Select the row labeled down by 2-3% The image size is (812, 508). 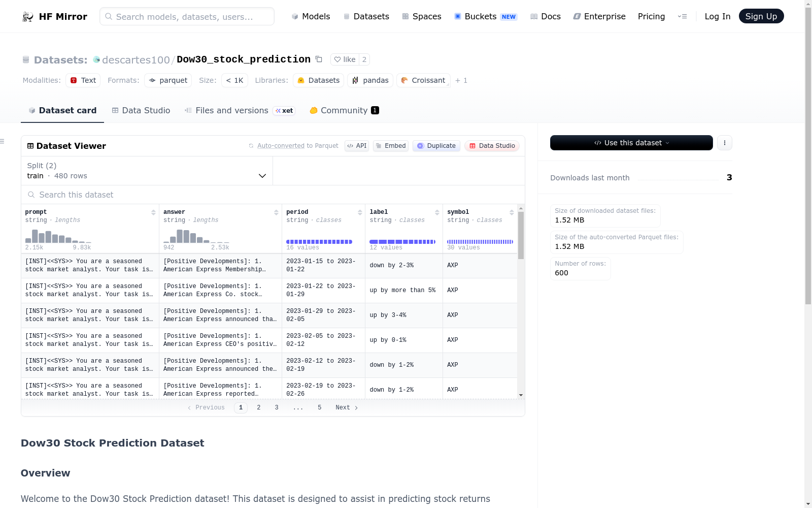tap(269, 266)
